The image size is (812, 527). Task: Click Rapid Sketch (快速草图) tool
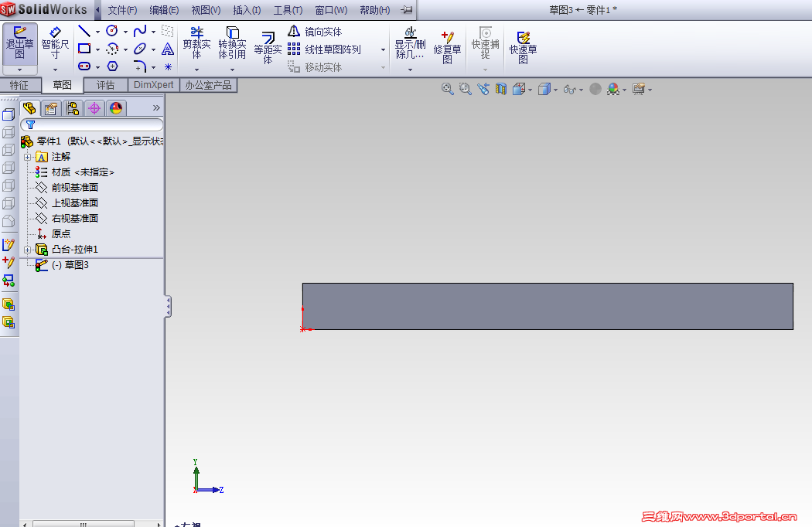tap(523, 46)
